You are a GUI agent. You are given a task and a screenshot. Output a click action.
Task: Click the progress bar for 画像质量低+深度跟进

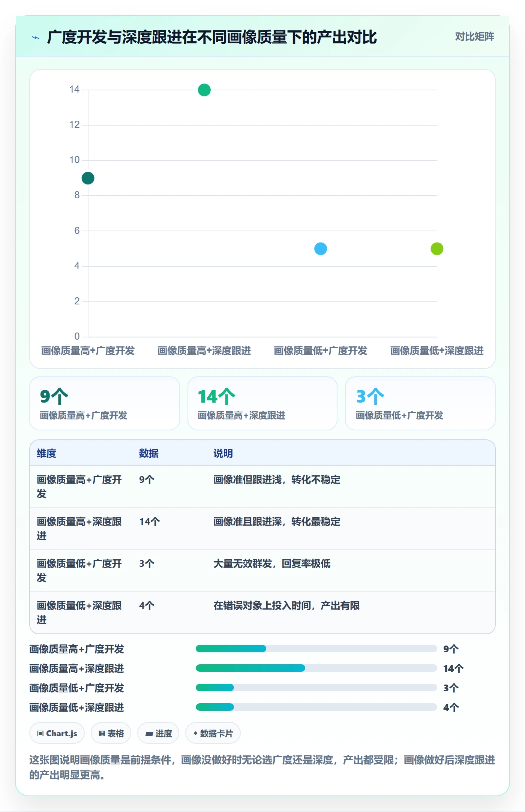coord(316,707)
